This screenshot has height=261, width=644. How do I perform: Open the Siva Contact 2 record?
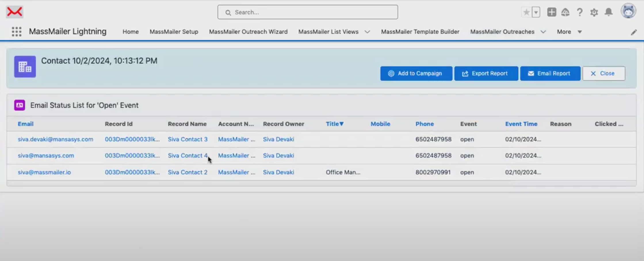click(188, 172)
